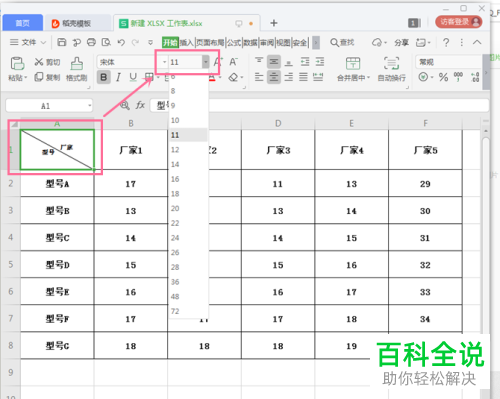Click the font size dropdown arrow
500x399 pixels.
(206, 62)
